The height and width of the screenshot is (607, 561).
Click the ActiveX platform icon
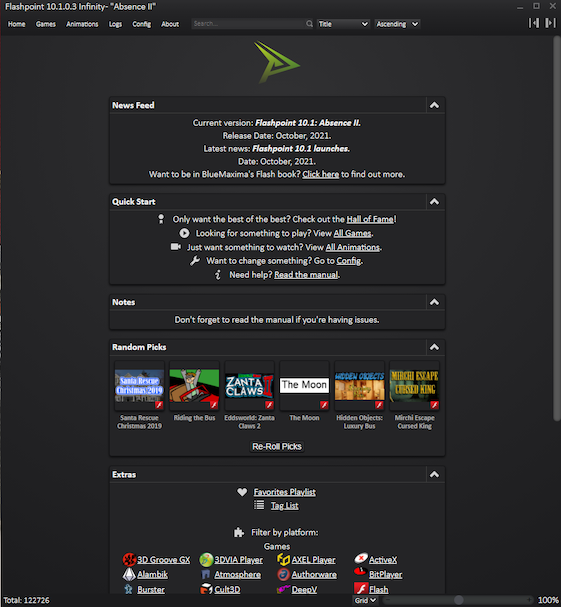tap(361, 559)
